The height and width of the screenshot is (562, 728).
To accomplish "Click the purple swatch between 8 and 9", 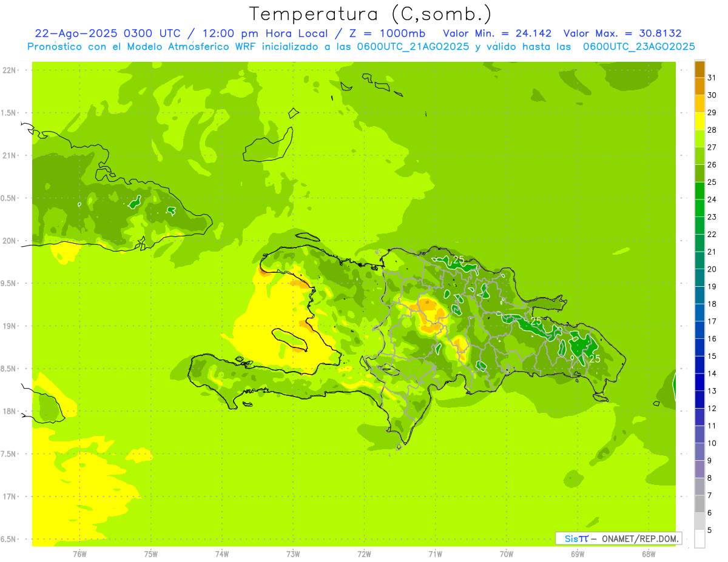I will click(x=699, y=469).
